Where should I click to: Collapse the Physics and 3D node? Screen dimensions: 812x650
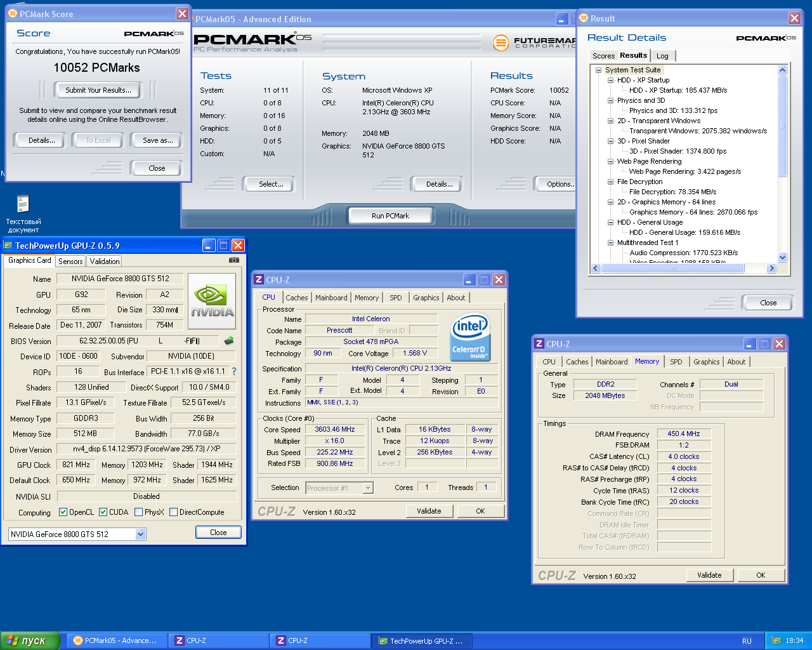(610, 100)
